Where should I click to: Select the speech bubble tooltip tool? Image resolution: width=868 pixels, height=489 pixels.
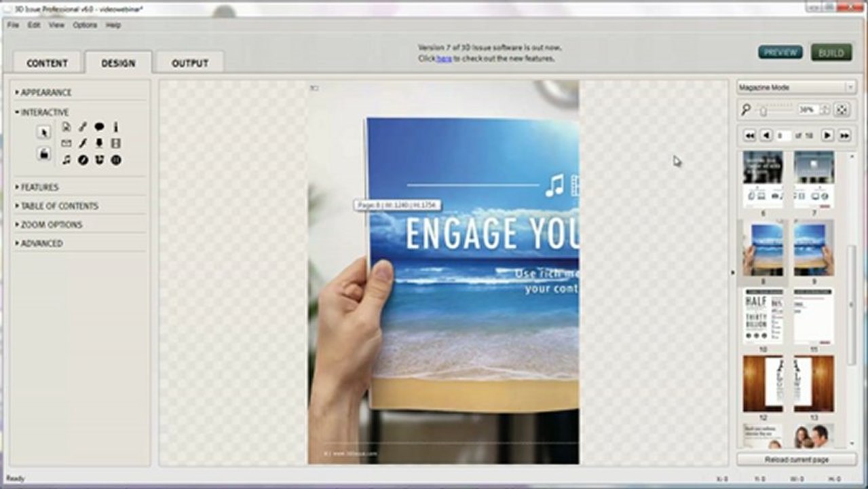click(x=100, y=126)
